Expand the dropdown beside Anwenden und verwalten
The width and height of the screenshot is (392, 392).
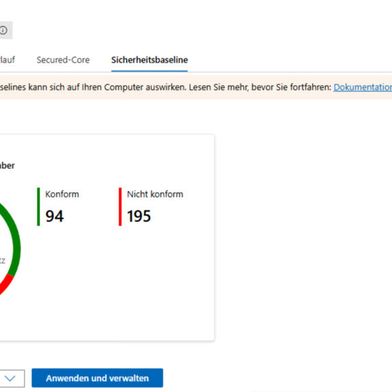(x=10, y=378)
